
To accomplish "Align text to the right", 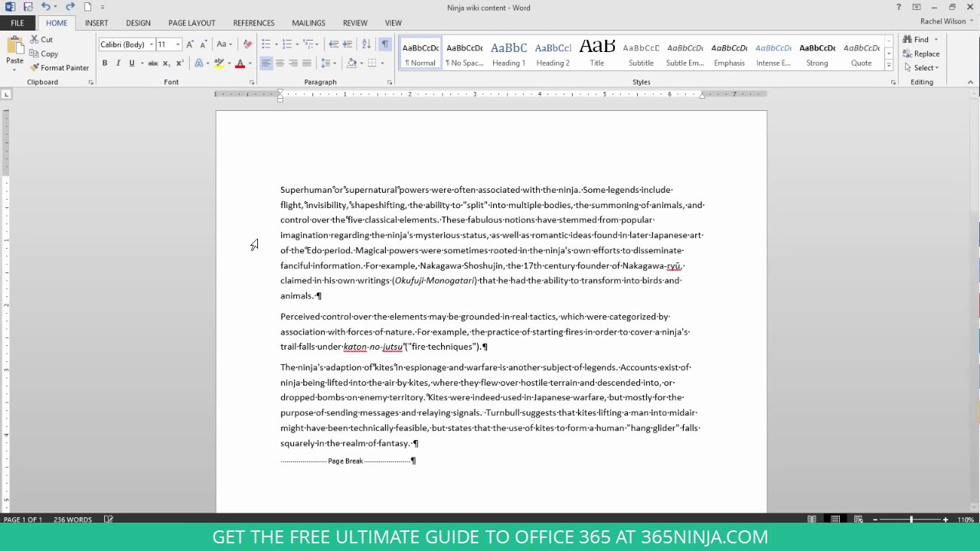I will click(x=293, y=63).
